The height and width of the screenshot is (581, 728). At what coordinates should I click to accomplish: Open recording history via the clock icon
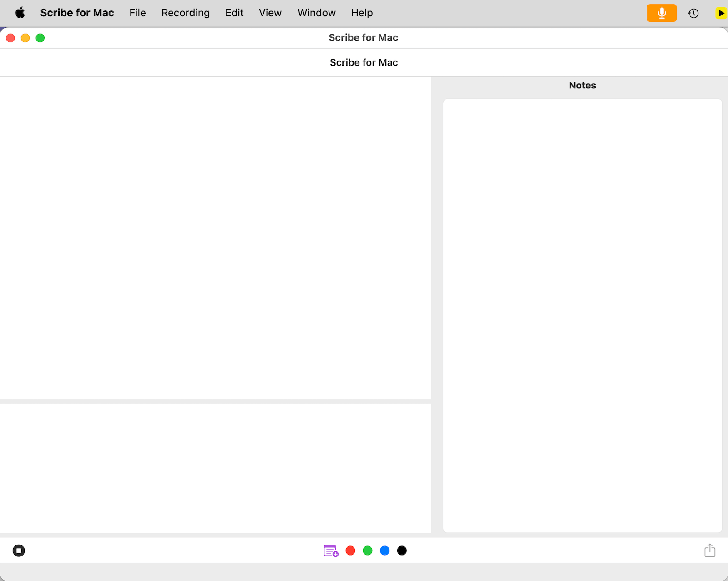[693, 13]
